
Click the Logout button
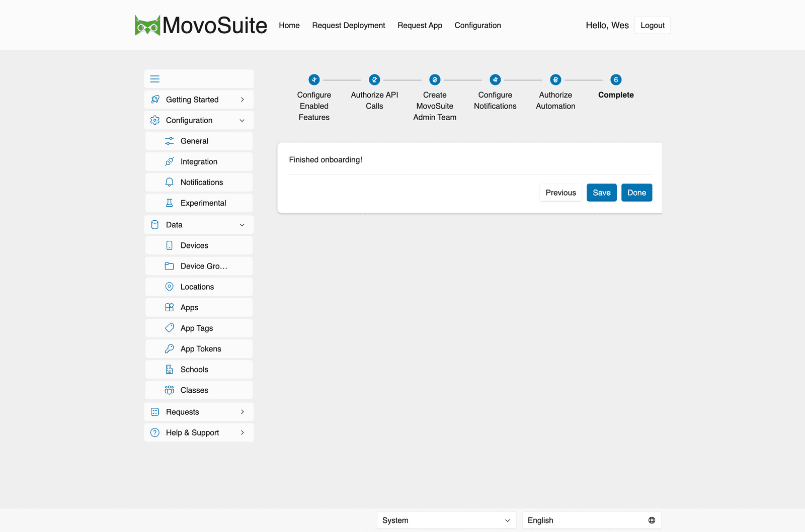653,25
